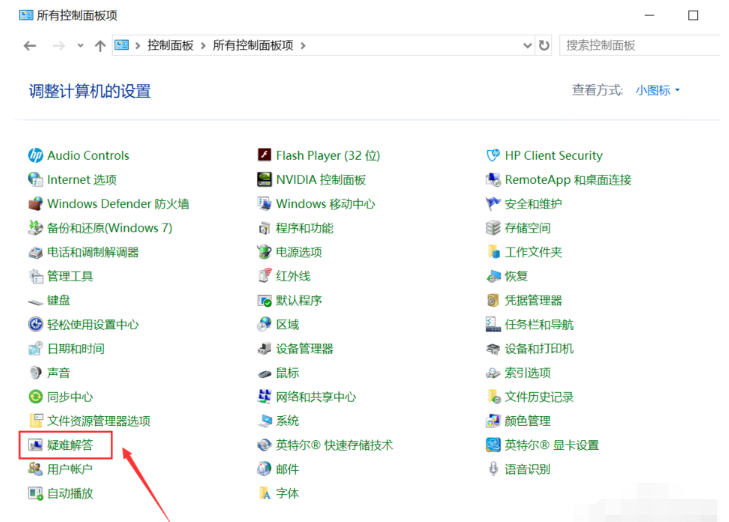Viewport: 729px width, 522px height.
Task: Expand the chevron after 所有控制面板项 breadcrumb
Action: pos(303,46)
